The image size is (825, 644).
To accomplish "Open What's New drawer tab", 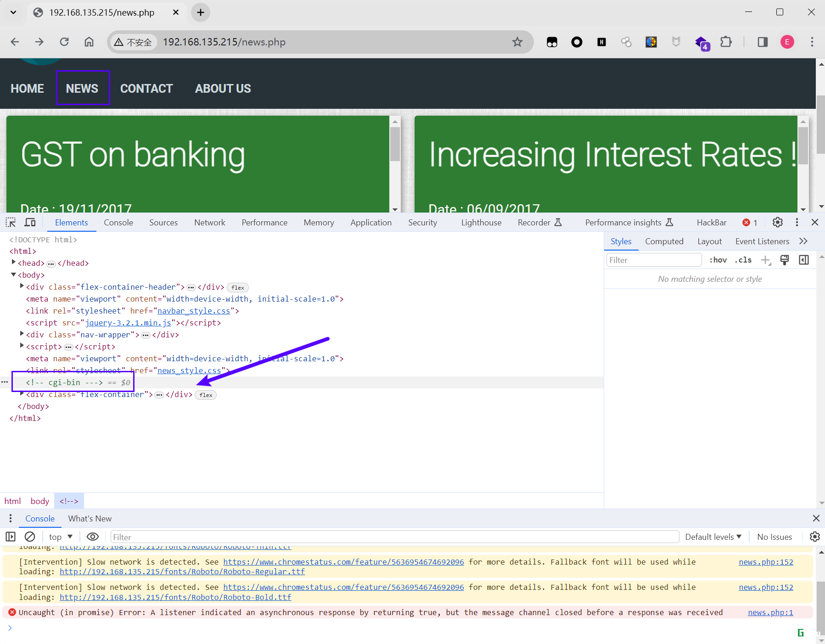I will [90, 518].
